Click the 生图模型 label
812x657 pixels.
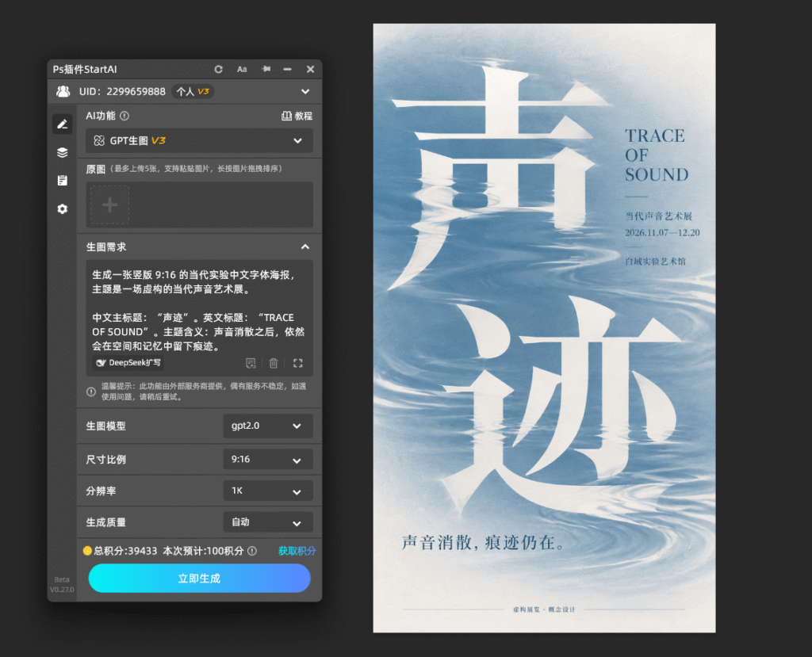(106, 426)
